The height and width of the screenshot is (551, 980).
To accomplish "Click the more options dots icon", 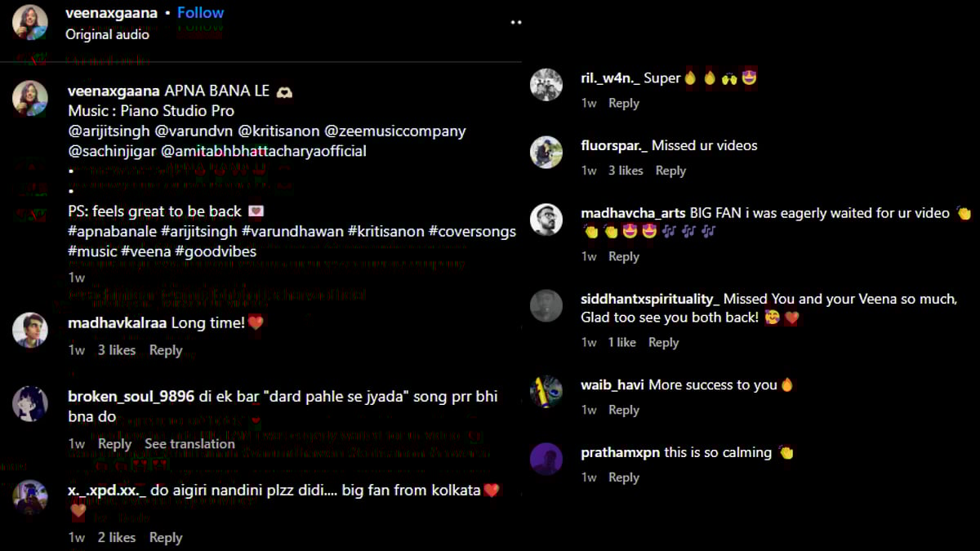I will point(516,22).
